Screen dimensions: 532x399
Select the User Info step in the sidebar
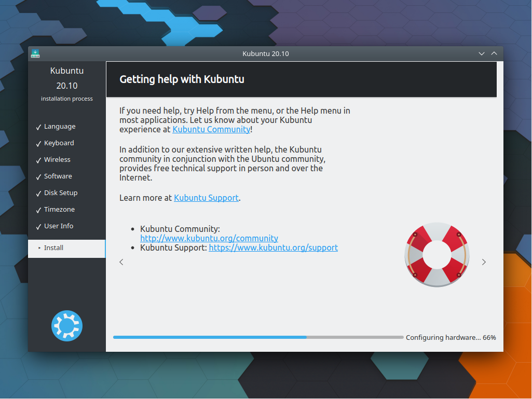click(59, 226)
